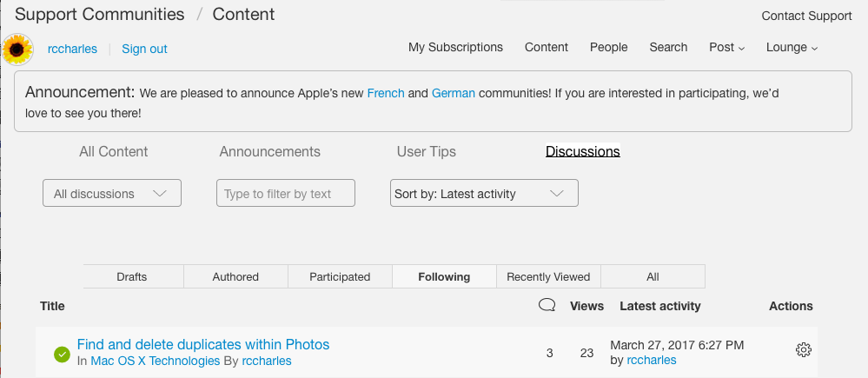Screen dimensions: 868x378
Task: Click the sunflower profile avatar
Action: tap(17, 50)
